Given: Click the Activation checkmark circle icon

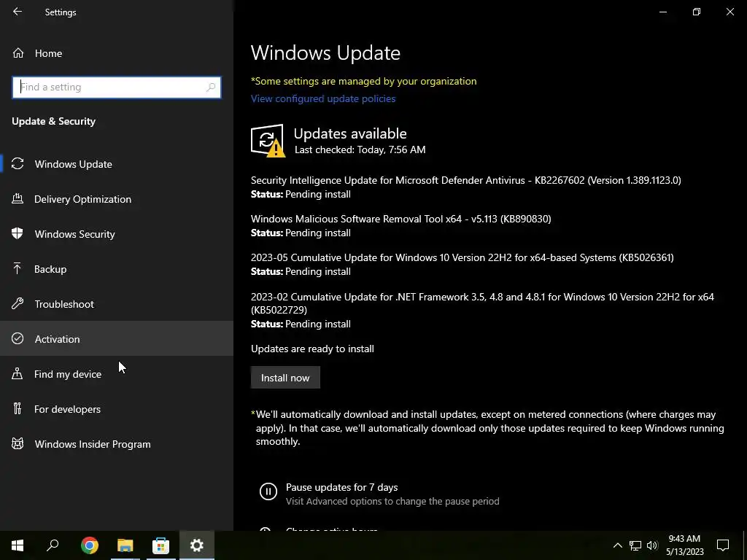Looking at the screenshot, I should (x=18, y=338).
